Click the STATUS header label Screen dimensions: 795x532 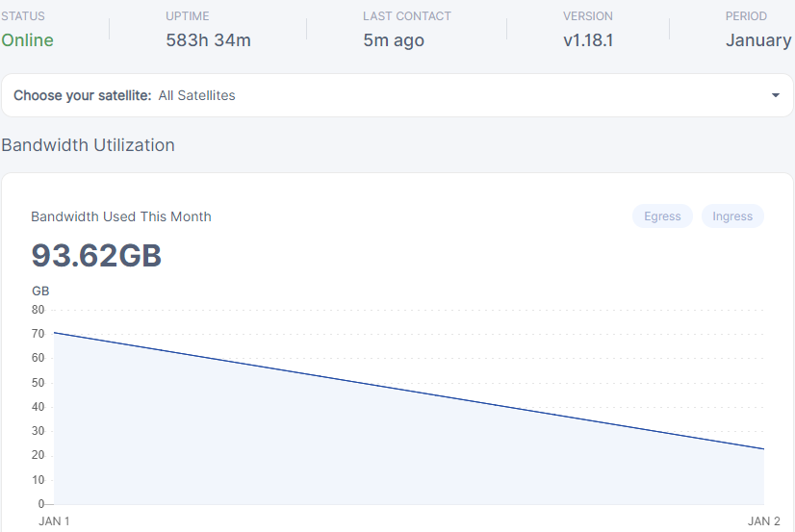pyautogui.click(x=23, y=16)
